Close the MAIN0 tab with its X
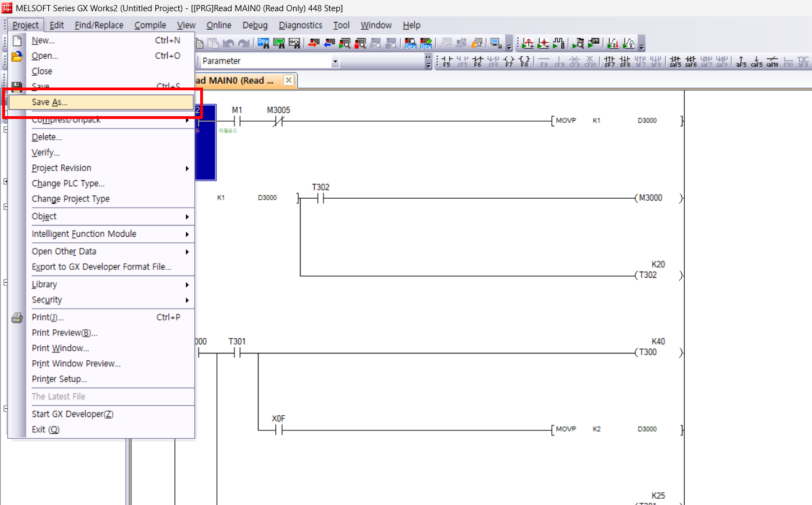The width and height of the screenshot is (812, 505). [288, 80]
